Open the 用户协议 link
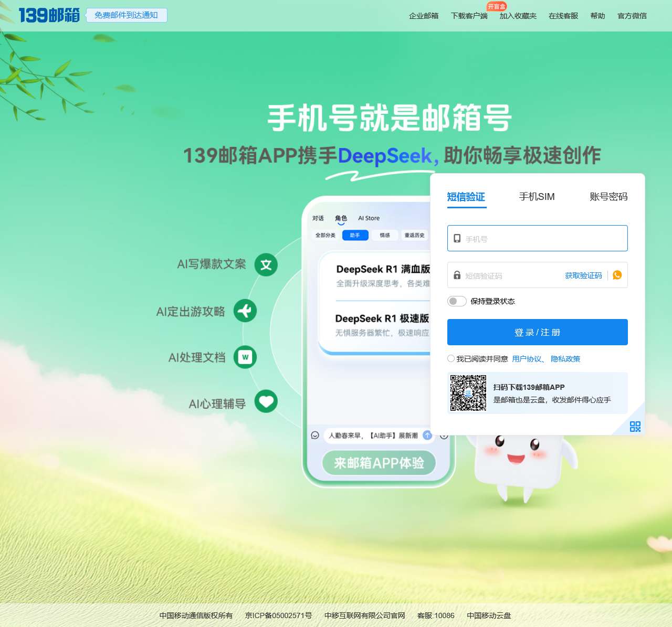 coord(527,359)
